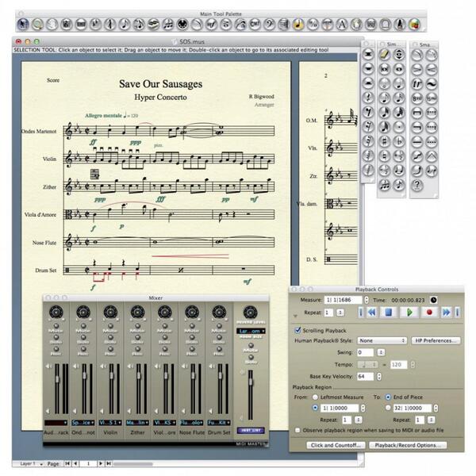Collapse the Playback Controls disclosure triangle
The width and height of the screenshot is (476, 476).
click(x=295, y=317)
